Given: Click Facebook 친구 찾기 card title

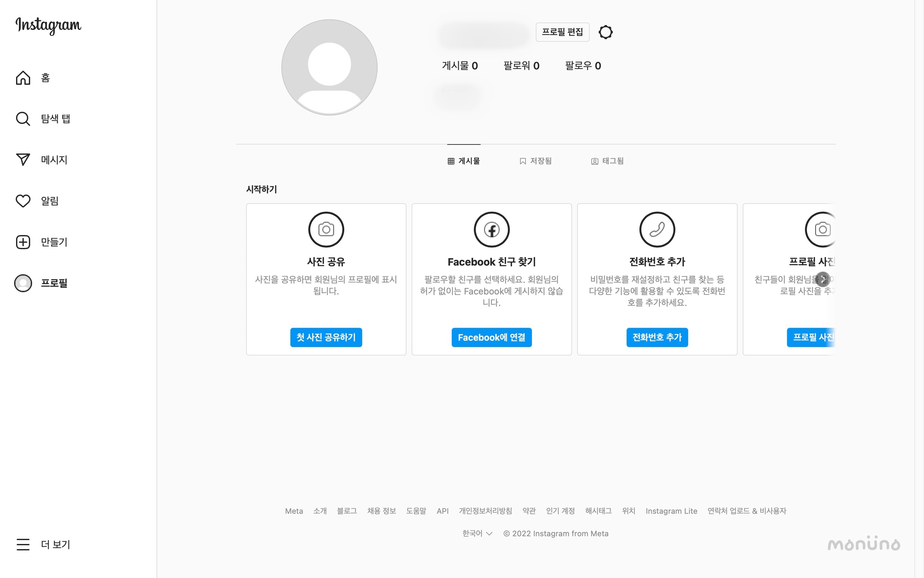Looking at the screenshot, I should (492, 262).
